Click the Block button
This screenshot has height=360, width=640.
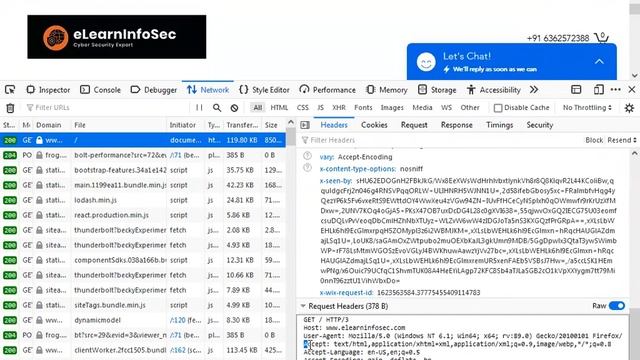coord(594,140)
